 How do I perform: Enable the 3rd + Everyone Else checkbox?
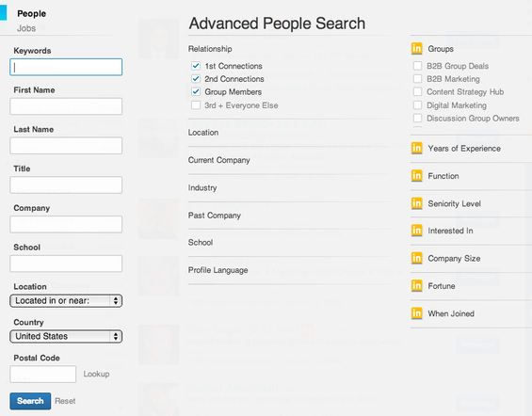click(x=196, y=105)
